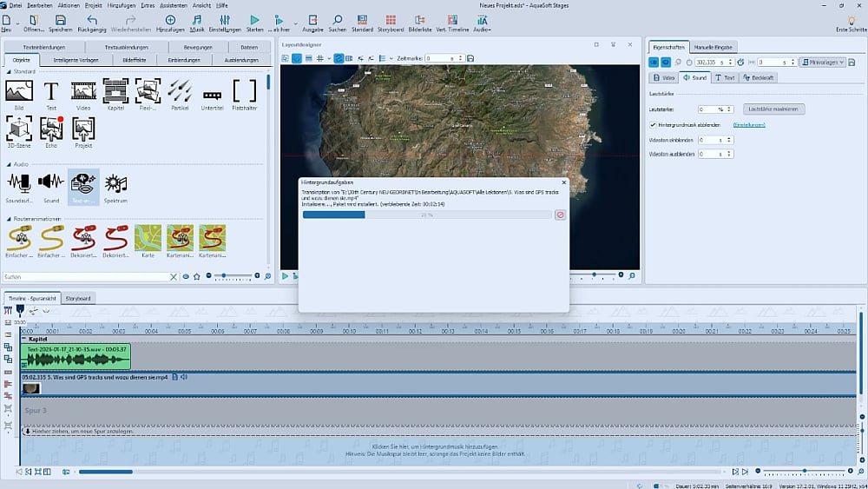The image size is (868, 489).
Task: Choose the Untertitel object icon
Action: pos(213,94)
